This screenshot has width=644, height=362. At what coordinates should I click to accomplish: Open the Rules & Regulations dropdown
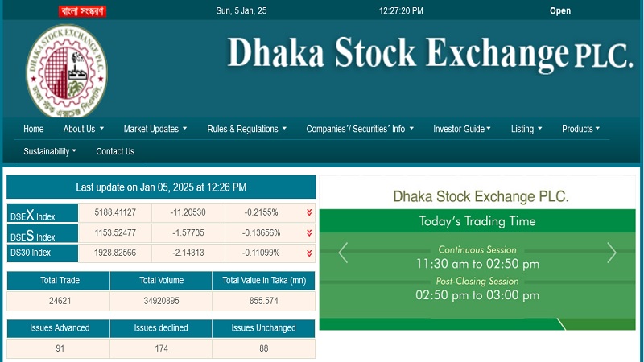[x=246, y=129]
